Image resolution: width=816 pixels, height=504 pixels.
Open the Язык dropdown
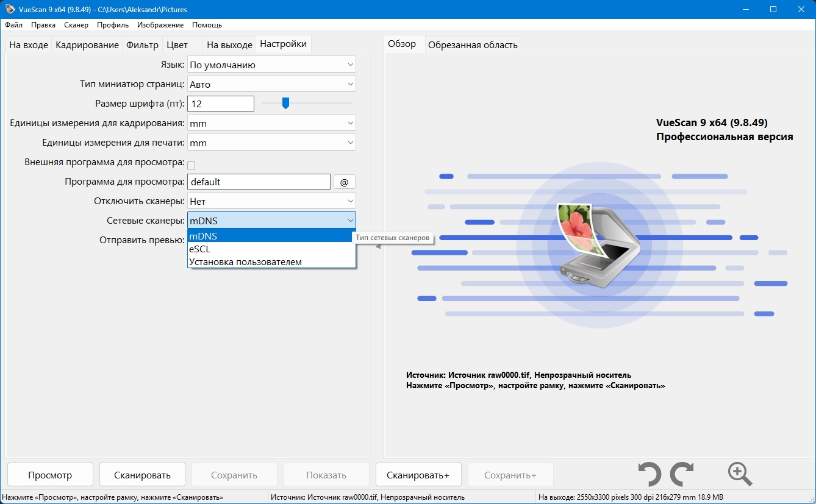[271, 65]
